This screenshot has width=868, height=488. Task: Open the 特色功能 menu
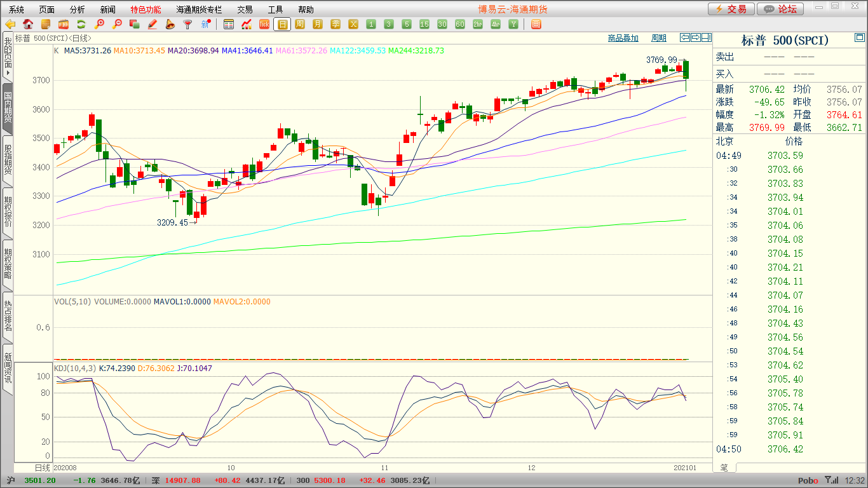(146, 10)
